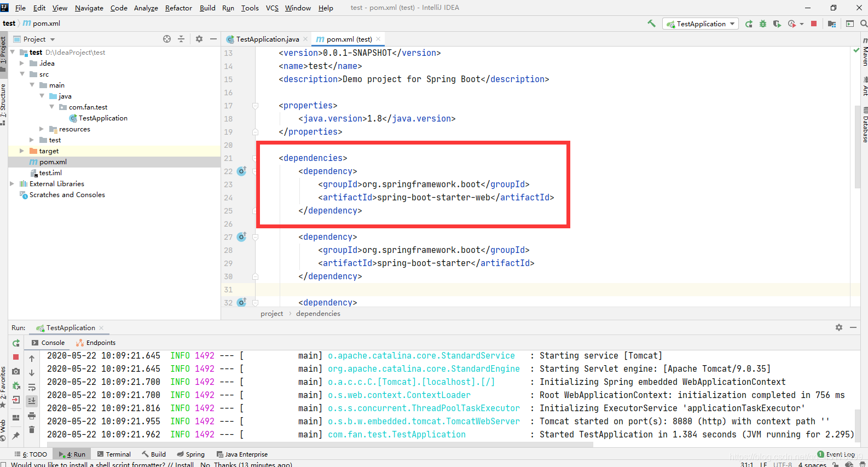The height and width of the screenshot is (467, 868).
Task: Open the Refactor menu
Action: (x=178, y=8)
